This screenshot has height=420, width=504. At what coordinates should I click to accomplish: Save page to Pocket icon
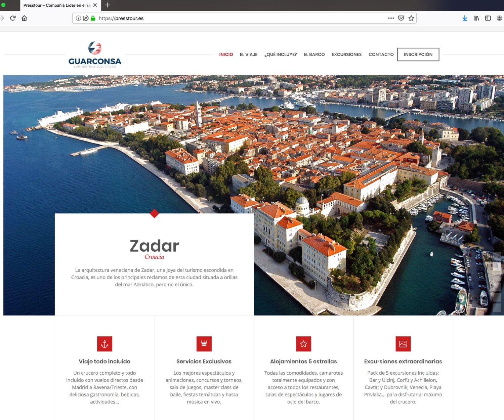pos(401,18)
